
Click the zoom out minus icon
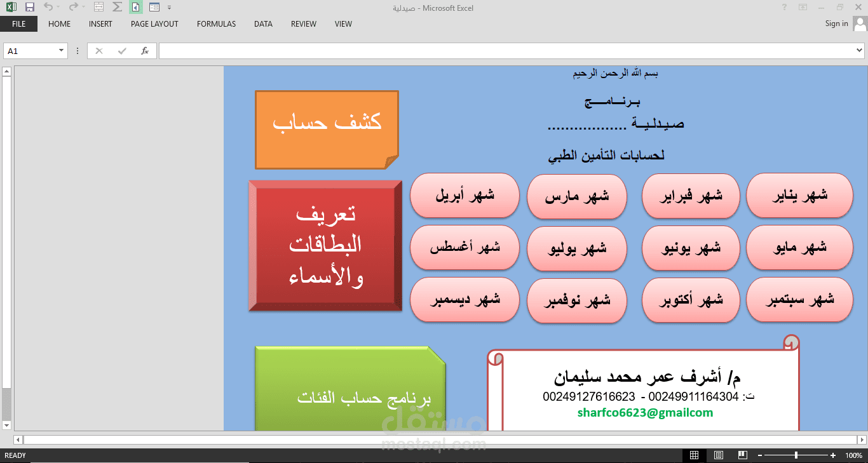(x=760, y=455)
